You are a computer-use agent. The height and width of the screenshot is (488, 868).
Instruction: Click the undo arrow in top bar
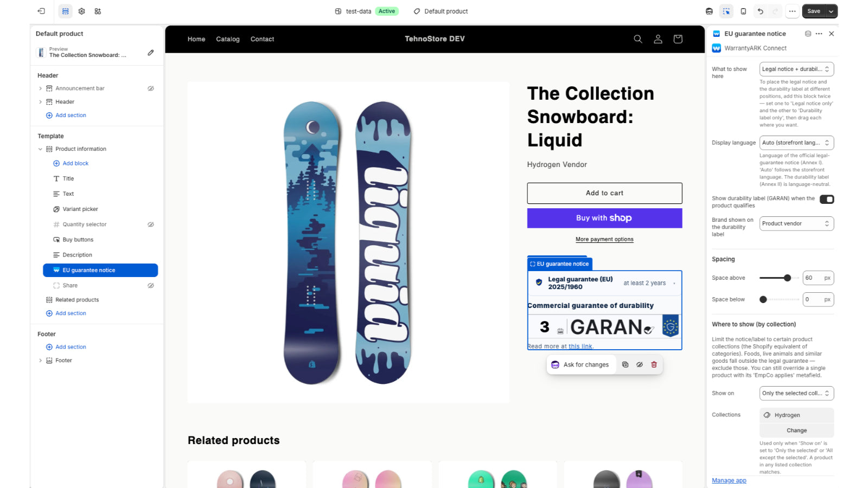[x=760, y=11]
